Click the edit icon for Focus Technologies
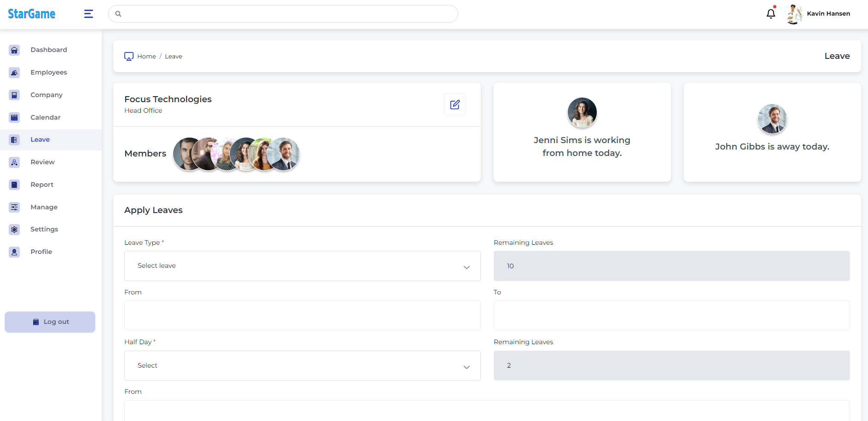 454,104
